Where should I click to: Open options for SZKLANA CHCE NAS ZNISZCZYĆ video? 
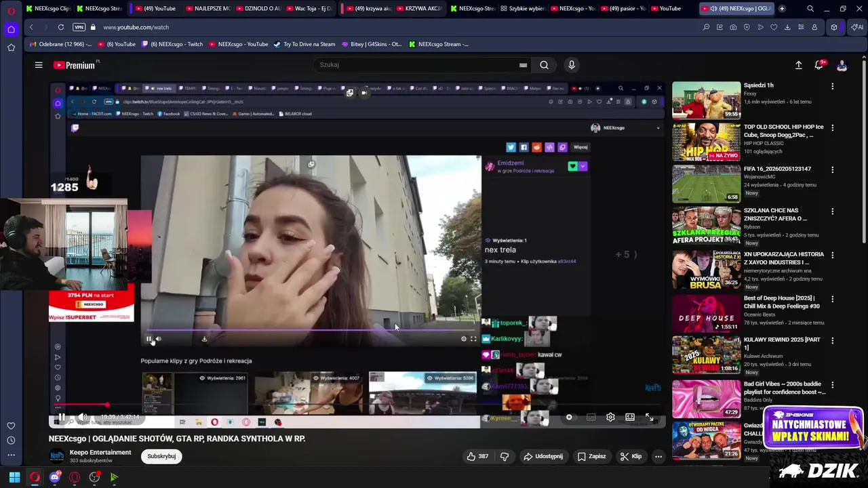(x=832, y=211)
